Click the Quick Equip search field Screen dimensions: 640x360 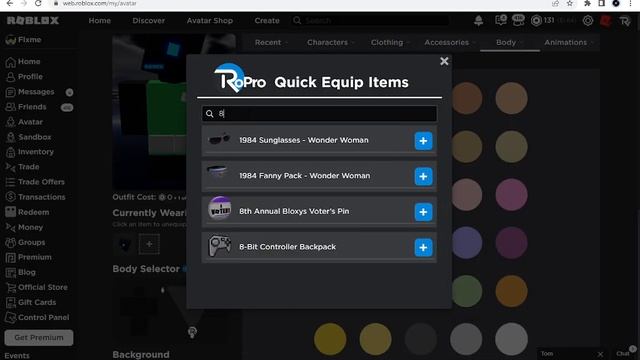pyautogui.click(x=319, y=113)
